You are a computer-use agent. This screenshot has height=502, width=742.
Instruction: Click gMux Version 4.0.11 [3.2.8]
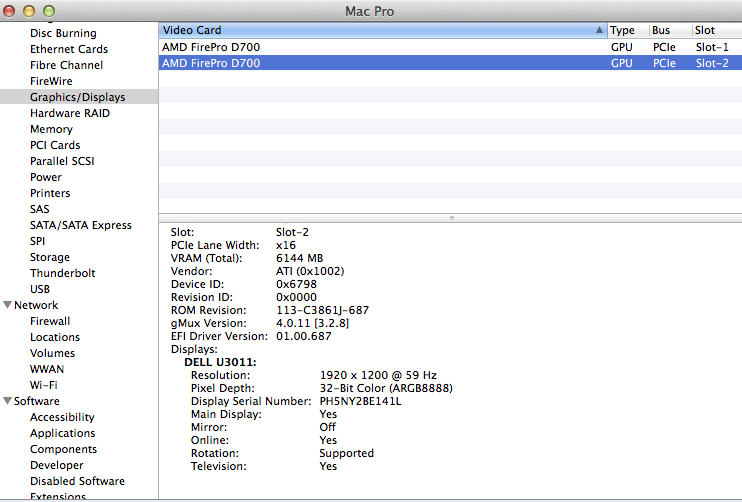click(312, 323)
